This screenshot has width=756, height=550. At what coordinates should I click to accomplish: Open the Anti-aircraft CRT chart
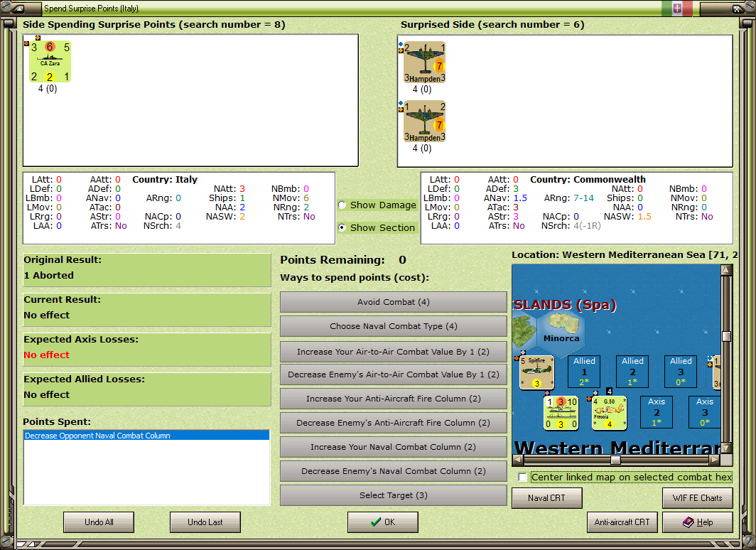622,522
